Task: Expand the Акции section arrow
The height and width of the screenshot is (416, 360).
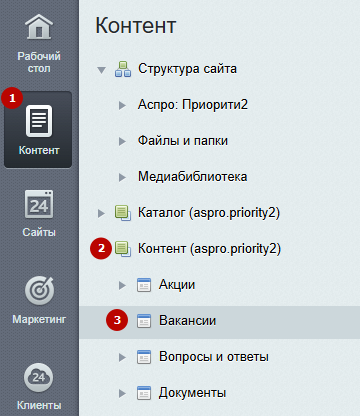Action: click(122, 285)
